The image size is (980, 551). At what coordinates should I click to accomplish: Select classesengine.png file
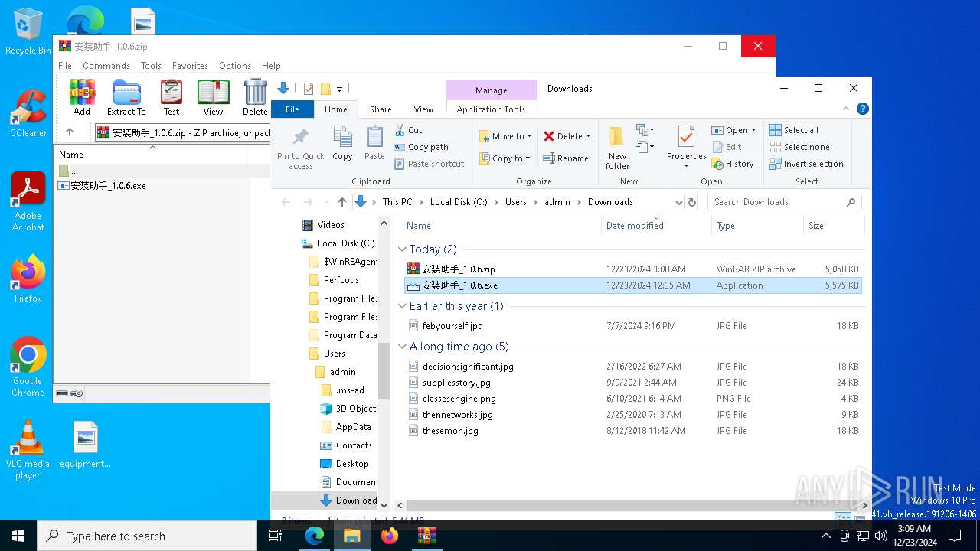pyautogui.click(x=632, y=399)
